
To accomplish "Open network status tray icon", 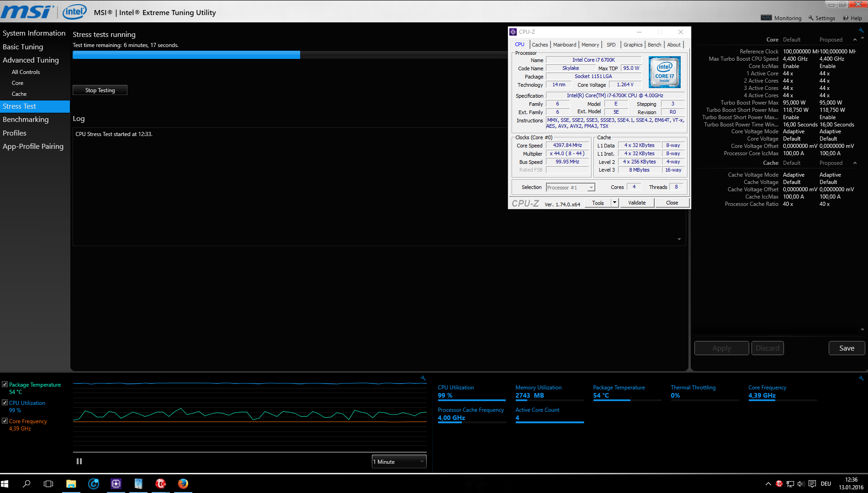I will (x=790, y=484).
